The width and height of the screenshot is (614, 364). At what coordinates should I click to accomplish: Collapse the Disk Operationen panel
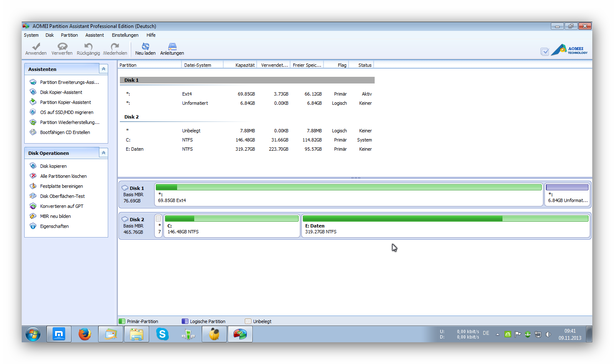click(x=104, y=153)
